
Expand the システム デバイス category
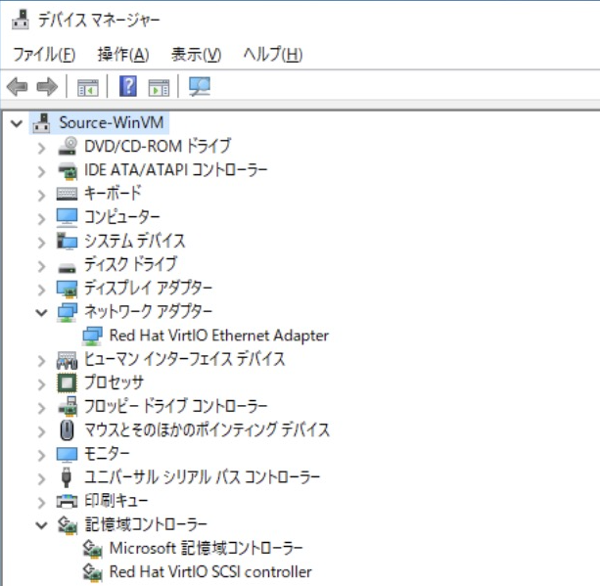pos(42,242)
